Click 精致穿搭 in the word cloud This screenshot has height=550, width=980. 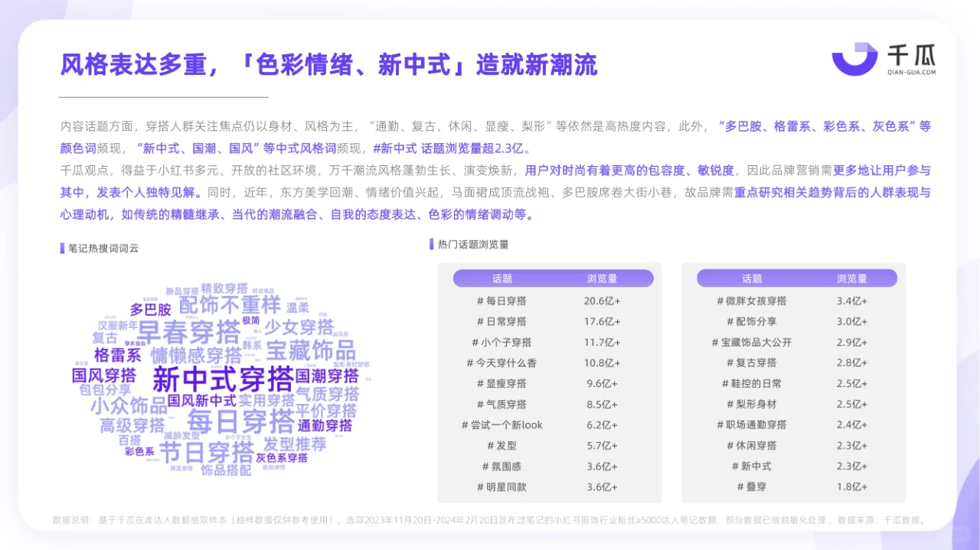tap(224, 288)
